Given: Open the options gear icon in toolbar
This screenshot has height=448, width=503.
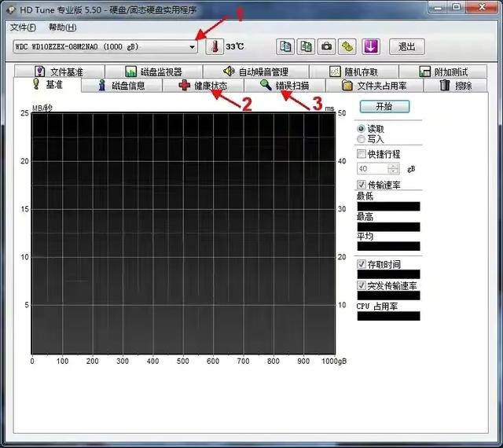Looking at the screenshot, I should click(x=347, y=46).
